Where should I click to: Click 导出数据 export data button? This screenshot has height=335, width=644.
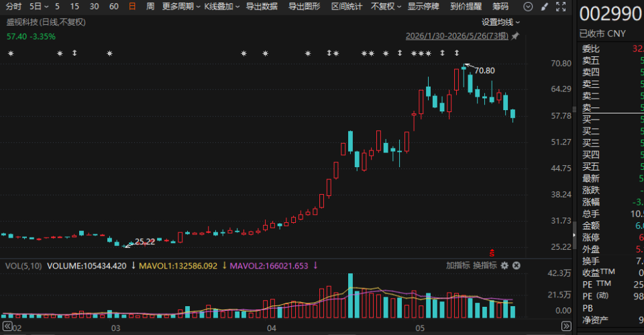click(x=262, y=7)
